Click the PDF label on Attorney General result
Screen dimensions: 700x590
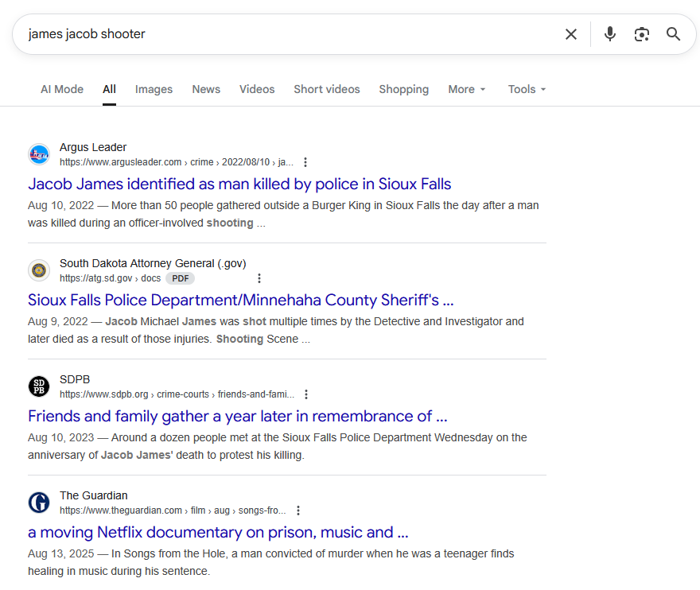click(x=181, y=278)
